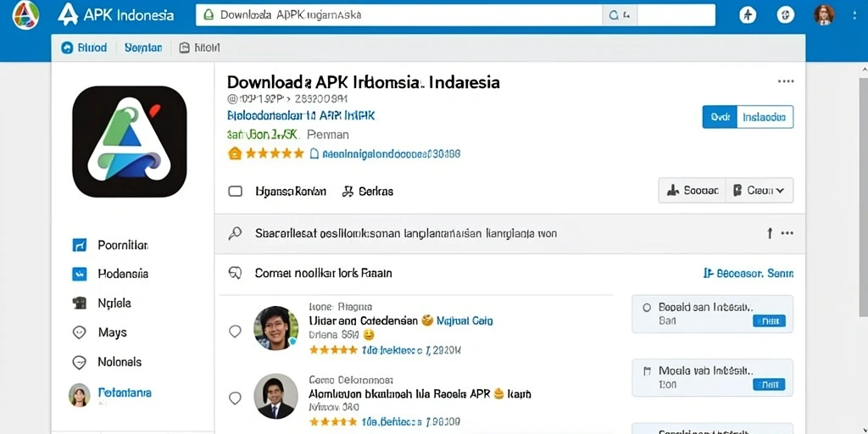Click the Staaralesat search text field
868x434 pixels.
pyautogui.click(x=406, y=234)
